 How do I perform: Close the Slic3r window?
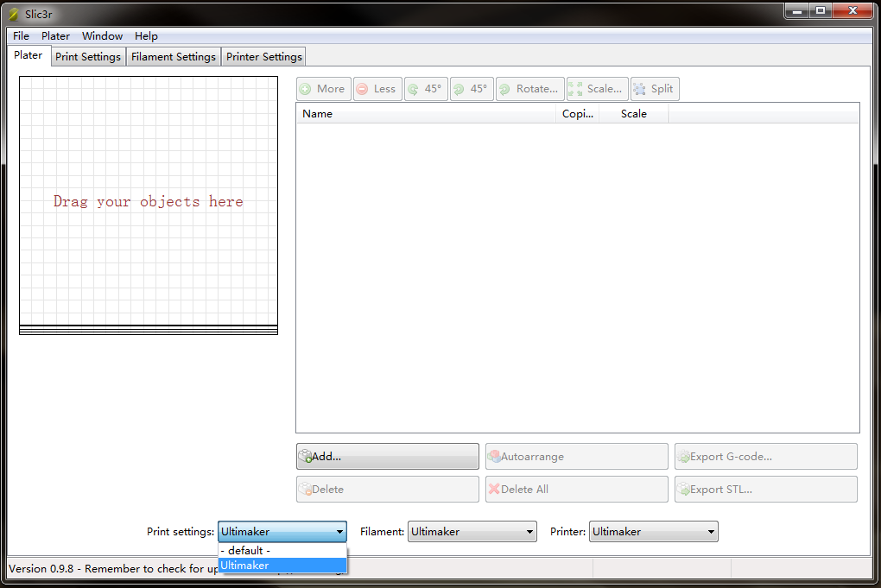coord(852,10)
